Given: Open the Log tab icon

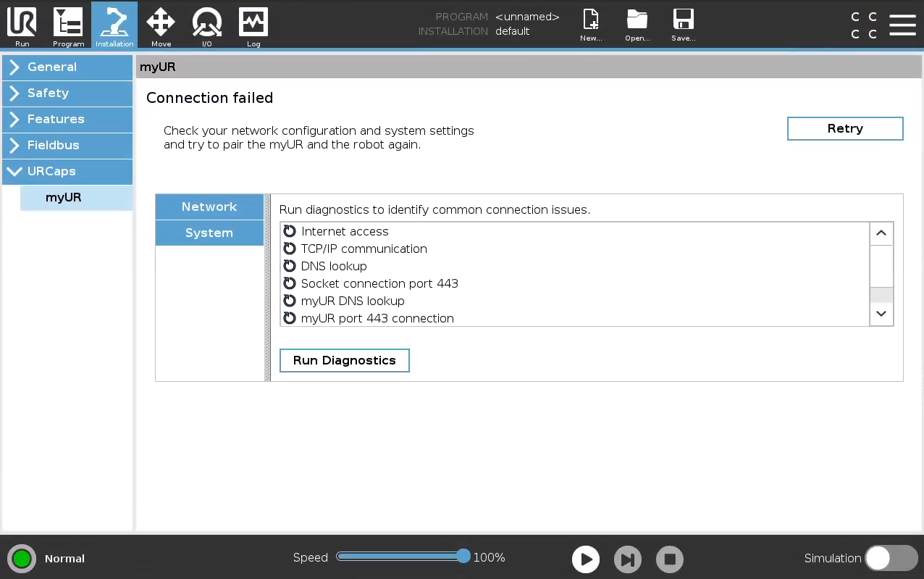Looking at the screenshot, I should (x=253, y=26).
